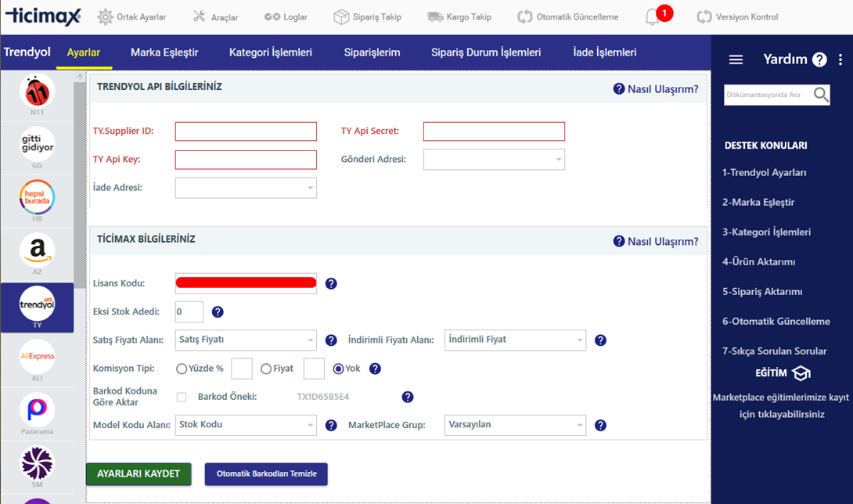853x504 pixels.
Task: Expand the Satış Fiyatı Alanı dropdown
Action: (246, 340)
